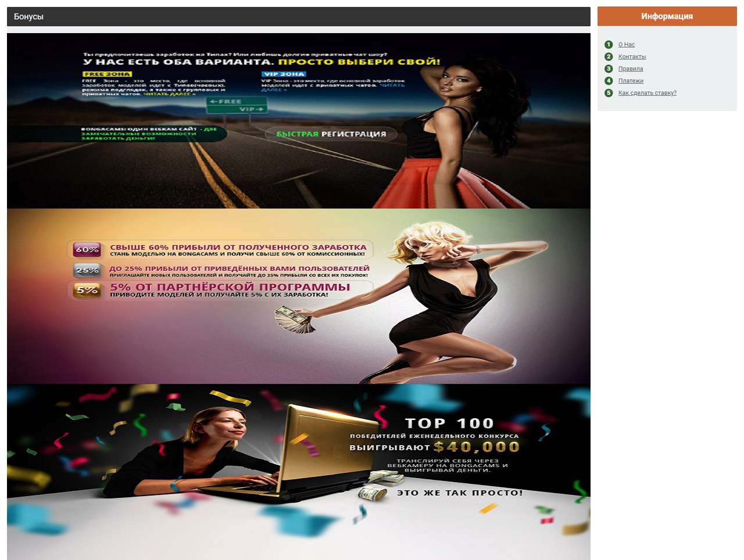This screenshot has height=560, width=744.
Task: Click the green FREE / VIP road sign
Action: tap(237, 105)
